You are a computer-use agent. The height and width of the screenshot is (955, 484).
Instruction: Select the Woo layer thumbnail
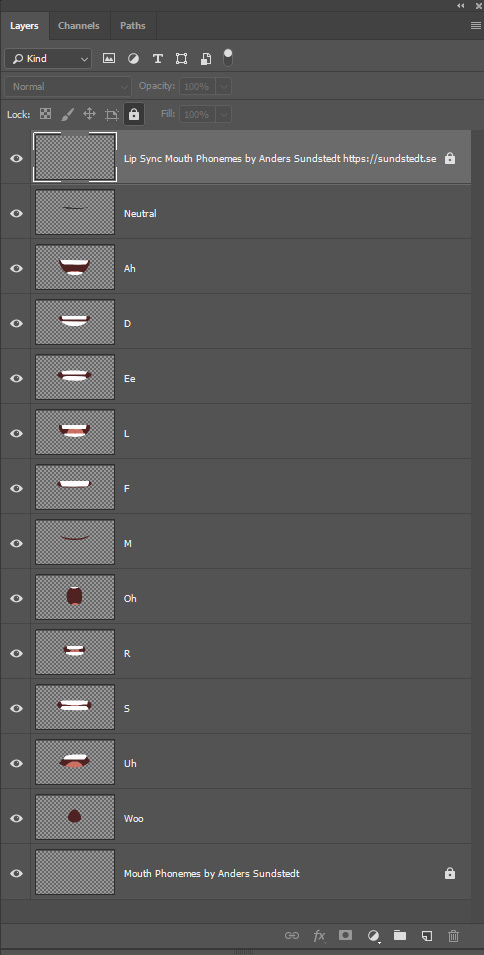[75, 817]
